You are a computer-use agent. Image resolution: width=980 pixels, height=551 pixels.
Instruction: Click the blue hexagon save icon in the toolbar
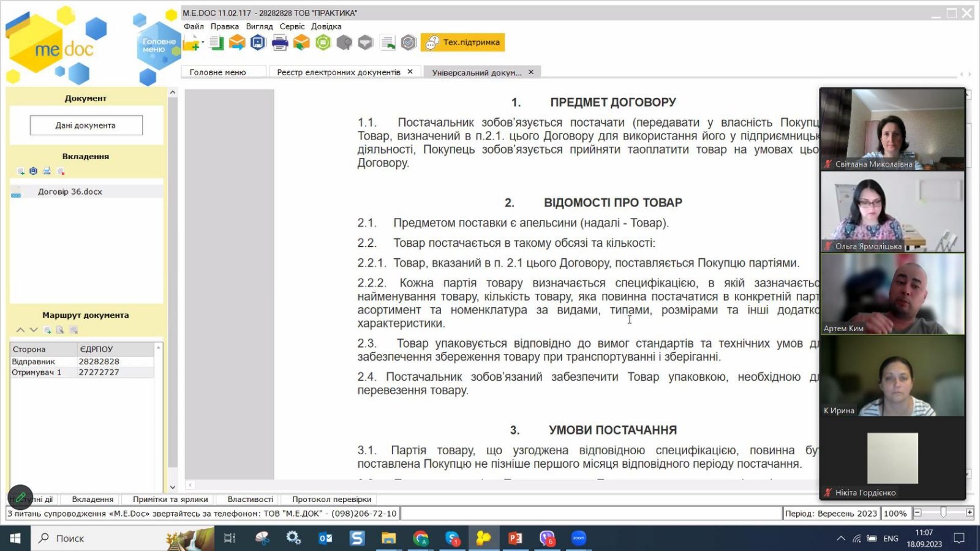coord(258,42)
